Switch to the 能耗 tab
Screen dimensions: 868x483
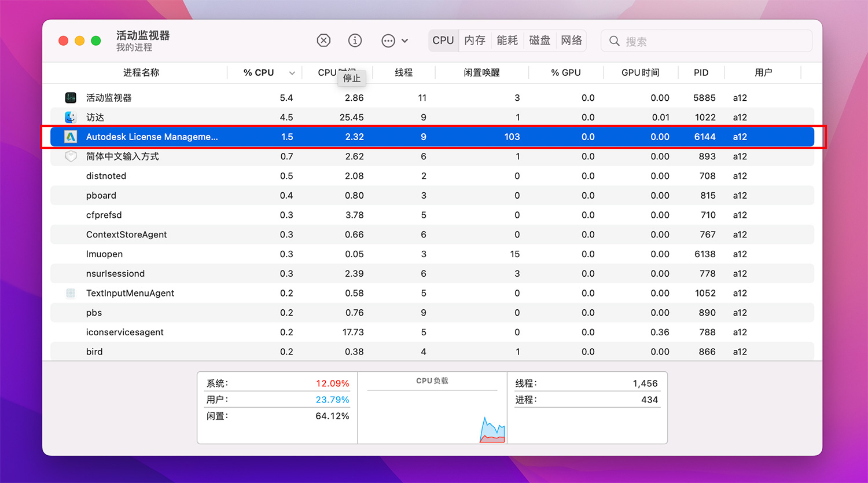coord(507,41)
